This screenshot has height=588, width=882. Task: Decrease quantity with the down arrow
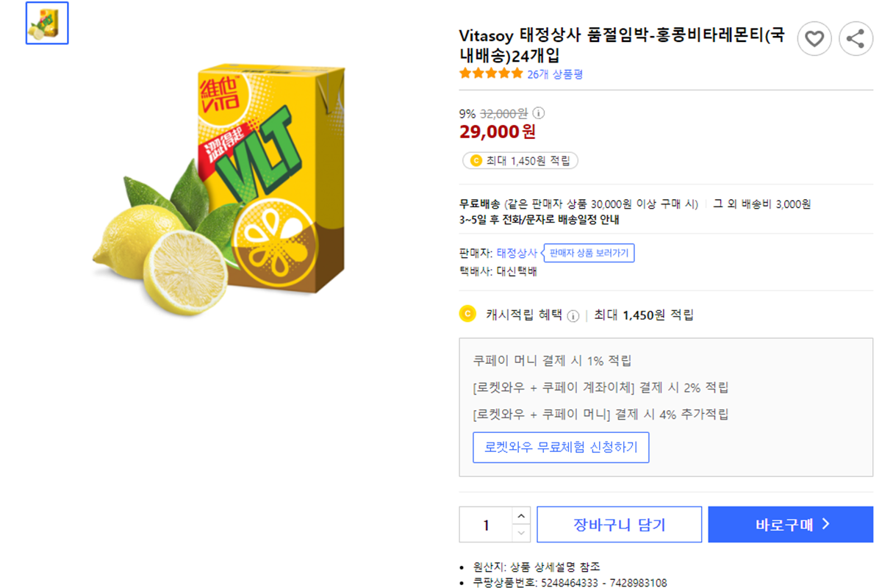click(520, 533)
